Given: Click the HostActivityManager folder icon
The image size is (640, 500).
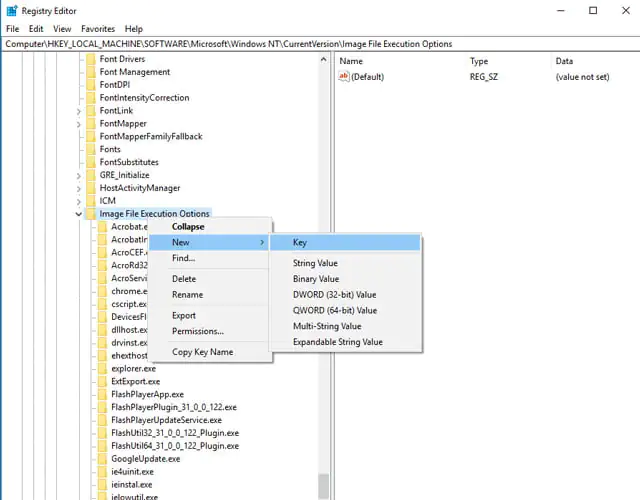Looking at the screenshot, I should point(90,188).
